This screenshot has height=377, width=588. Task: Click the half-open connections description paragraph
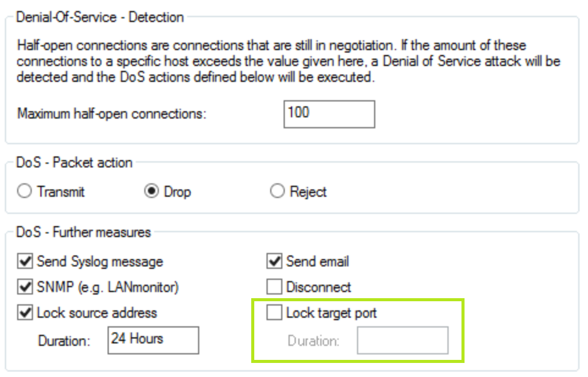tap(287, 62)
